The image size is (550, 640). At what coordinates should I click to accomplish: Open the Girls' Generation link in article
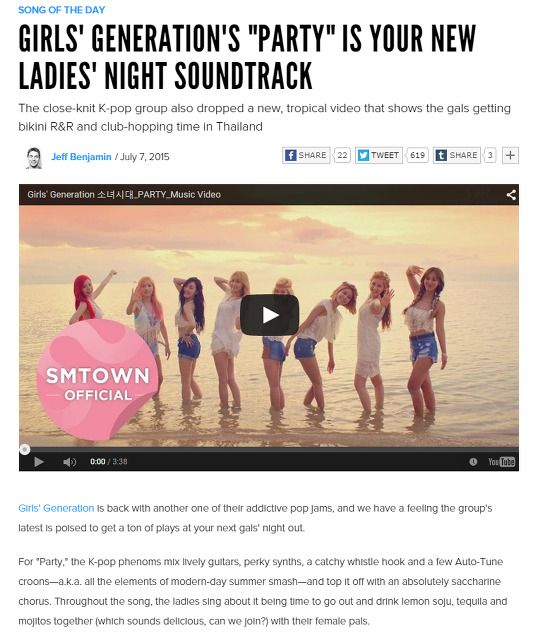(x=56, y=508)
